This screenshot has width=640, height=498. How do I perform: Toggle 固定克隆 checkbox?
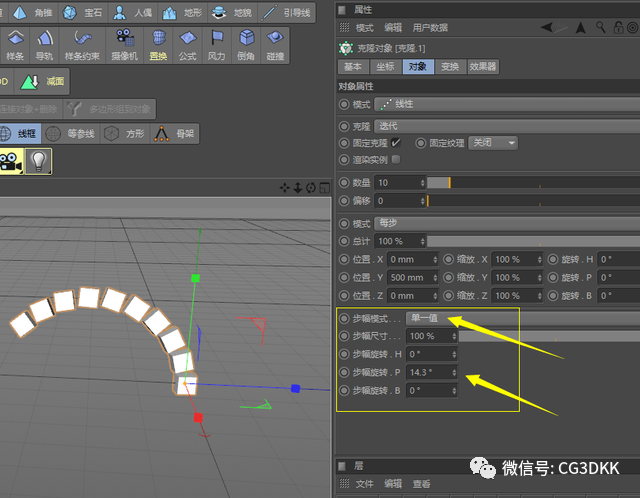click(396, 143)
